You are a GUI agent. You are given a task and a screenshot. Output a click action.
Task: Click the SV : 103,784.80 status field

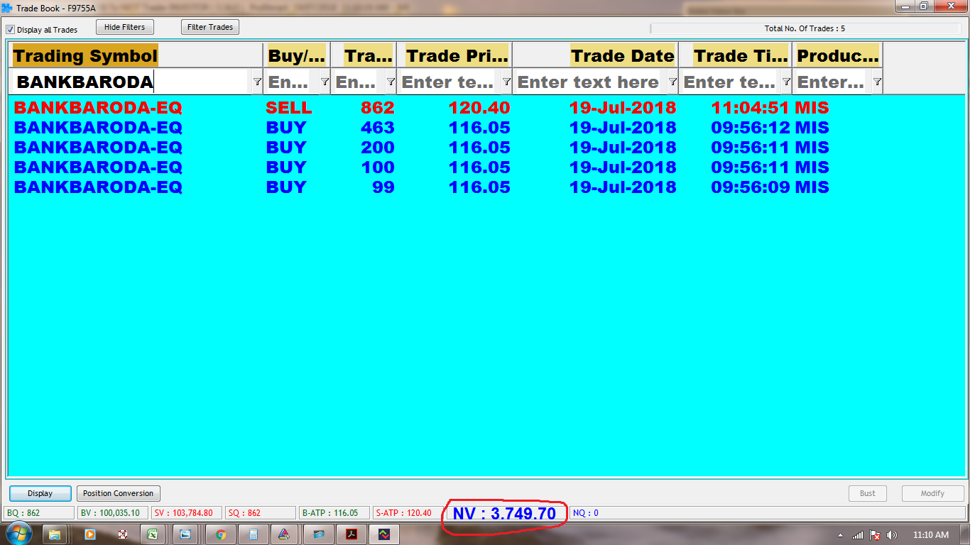pos(187,513)
